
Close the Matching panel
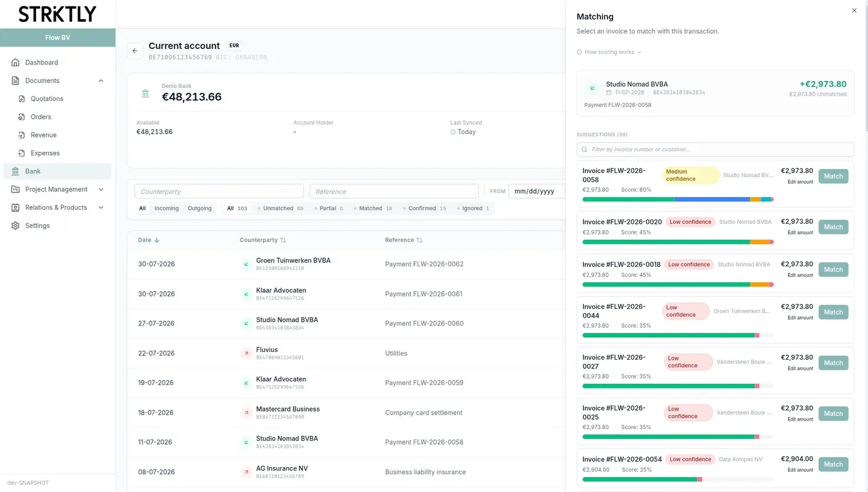tap(854, 11)
